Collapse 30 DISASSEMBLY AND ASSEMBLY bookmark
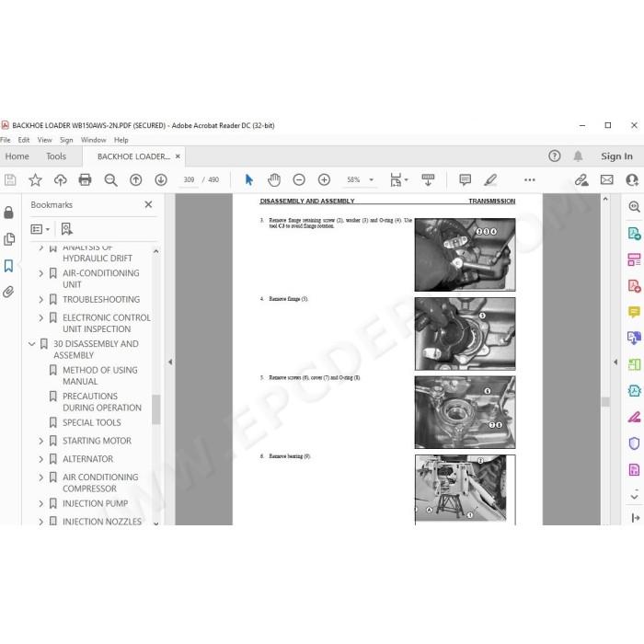644x644 pixels. point(31,344)
